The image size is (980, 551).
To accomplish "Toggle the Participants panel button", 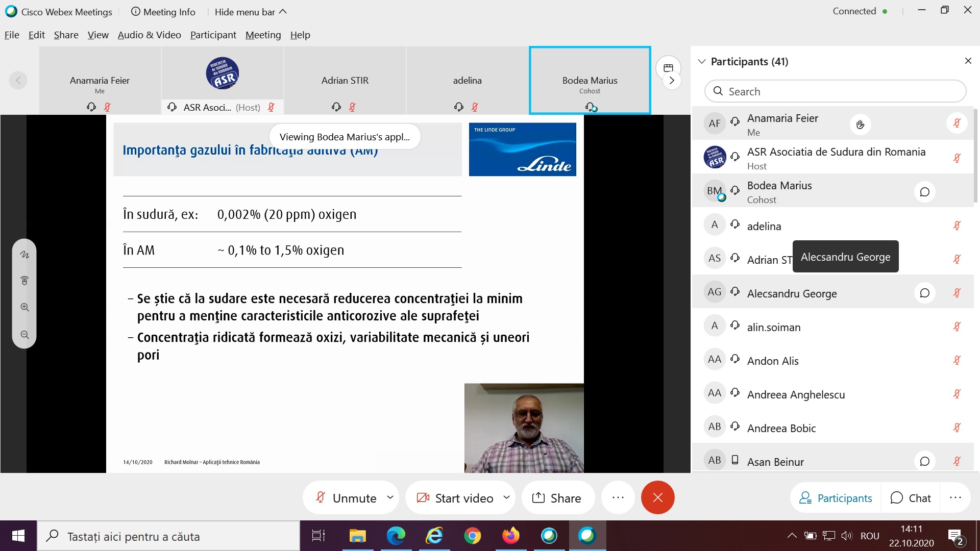I will coord(836,498).
